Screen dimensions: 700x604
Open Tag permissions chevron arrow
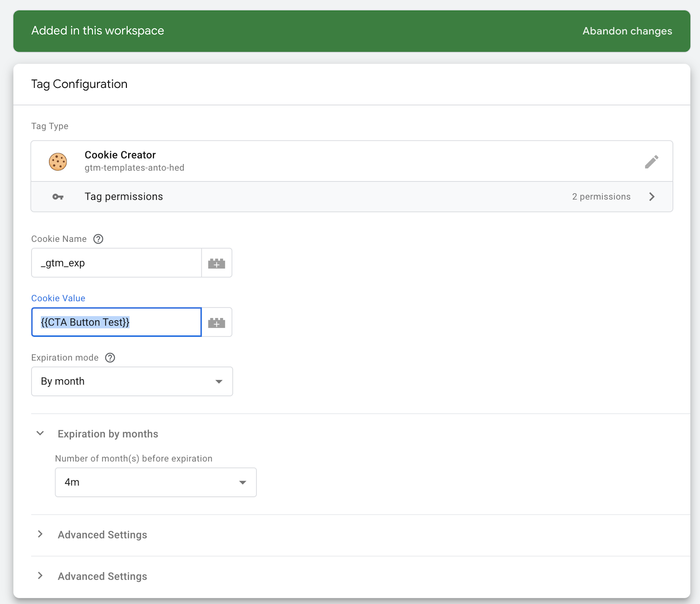click(x=652, y=197)
